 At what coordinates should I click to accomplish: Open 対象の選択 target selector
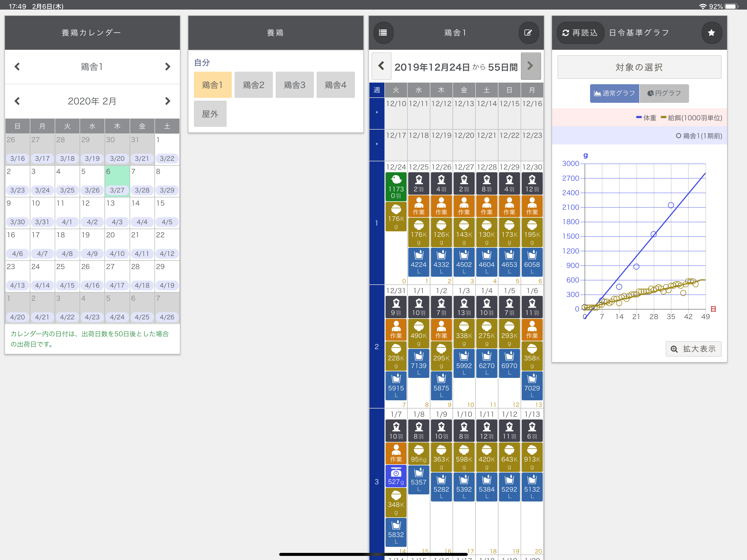click(x=639, y=67)
